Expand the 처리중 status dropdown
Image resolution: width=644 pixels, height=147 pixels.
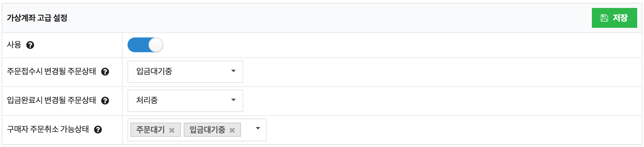(185, 100)
